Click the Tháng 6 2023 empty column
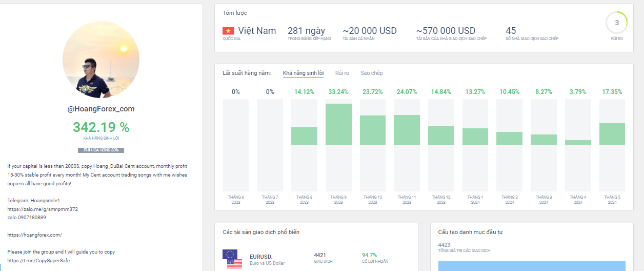The width and height of the screenshot is (644, 271). tap(236, 145)
